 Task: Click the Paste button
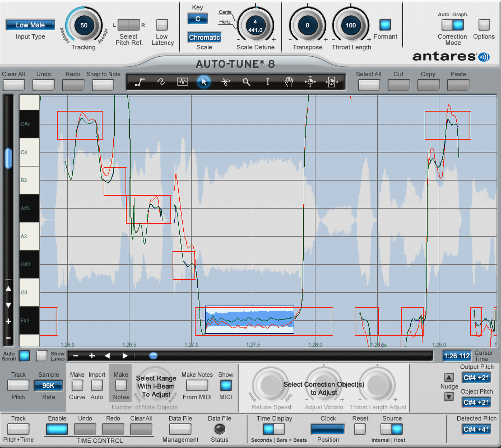[458, 85]
